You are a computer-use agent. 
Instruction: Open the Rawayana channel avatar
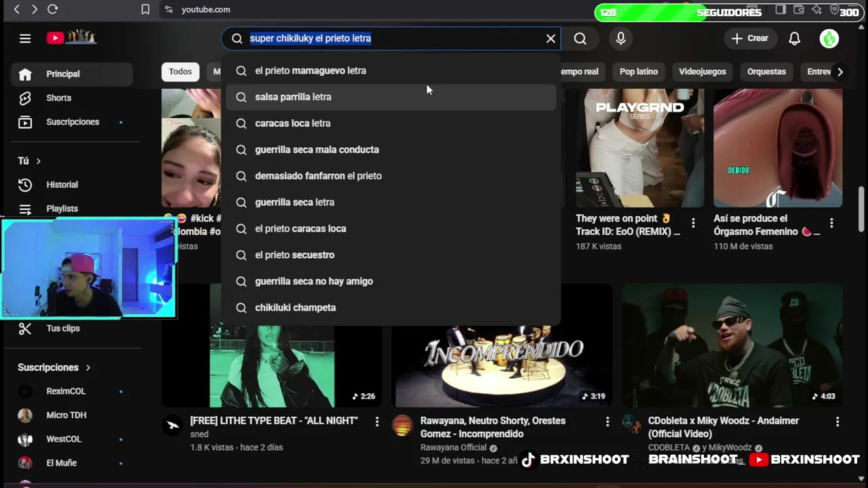point(402,425)
